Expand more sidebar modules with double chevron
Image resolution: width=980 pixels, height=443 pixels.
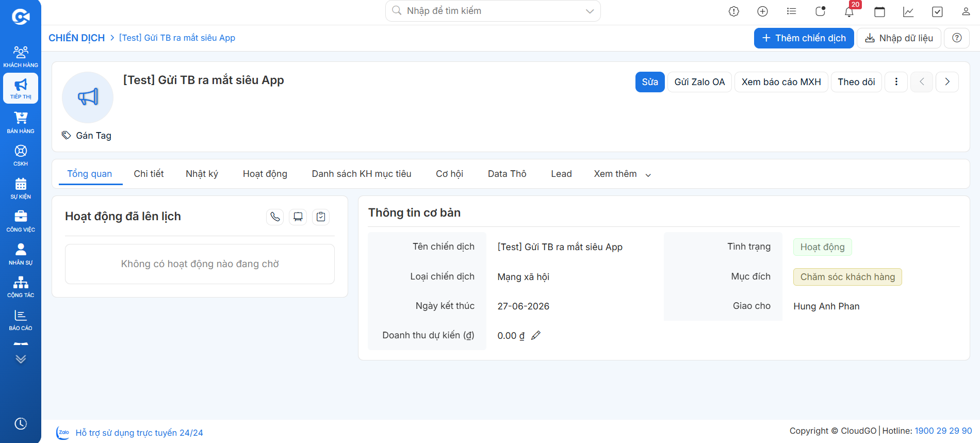pos(21,359)
